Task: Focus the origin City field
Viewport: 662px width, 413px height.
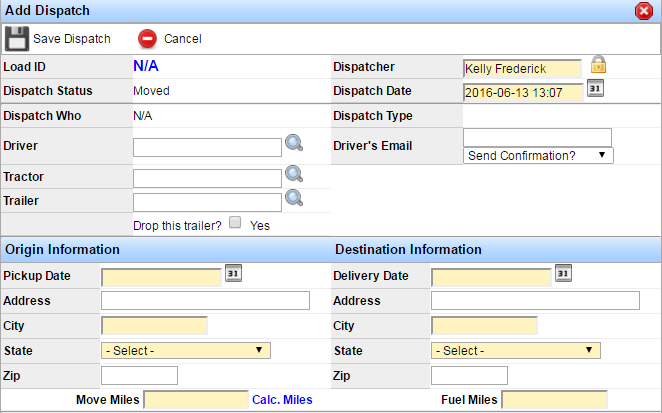Action: 155,326
